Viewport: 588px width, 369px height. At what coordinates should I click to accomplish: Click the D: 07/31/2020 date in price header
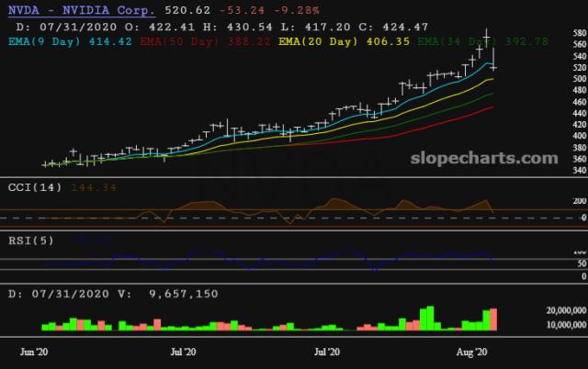tap(66, 27)
